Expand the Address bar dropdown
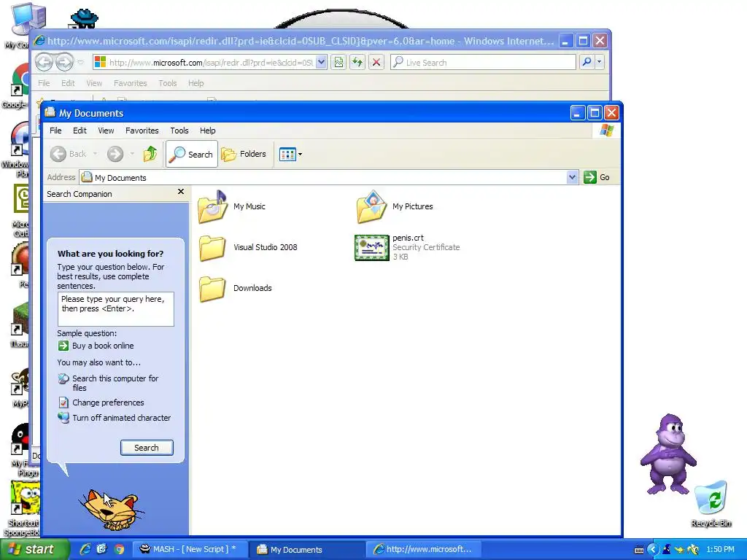Viewport: 747px width, 560px height. (x=572, y=177)
